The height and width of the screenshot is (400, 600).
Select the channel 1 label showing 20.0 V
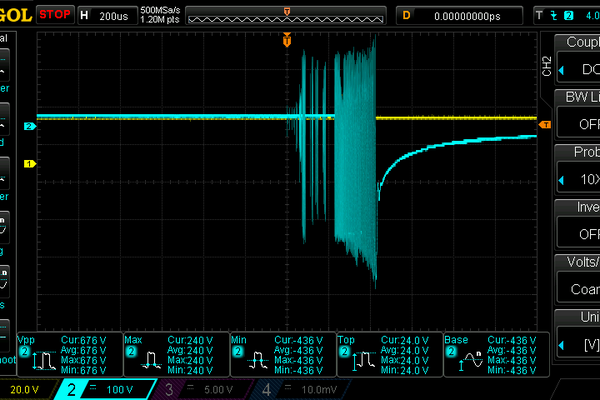click(25, 390)
